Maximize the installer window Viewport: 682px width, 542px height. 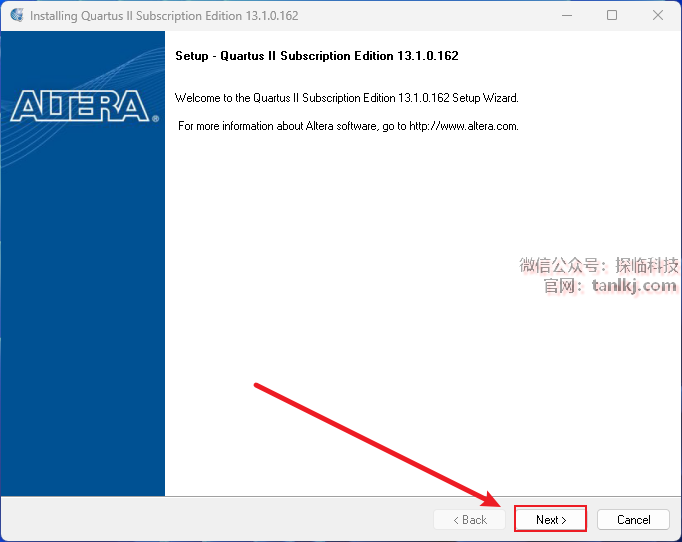click(x=612, y=15)
